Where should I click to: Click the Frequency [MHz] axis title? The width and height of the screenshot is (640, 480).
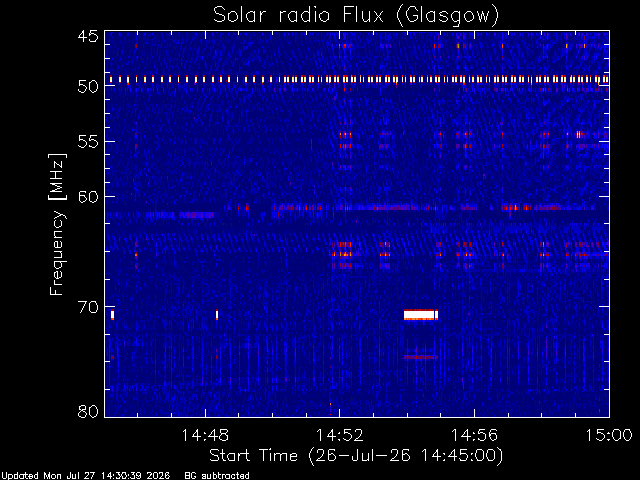pos(57,224)
